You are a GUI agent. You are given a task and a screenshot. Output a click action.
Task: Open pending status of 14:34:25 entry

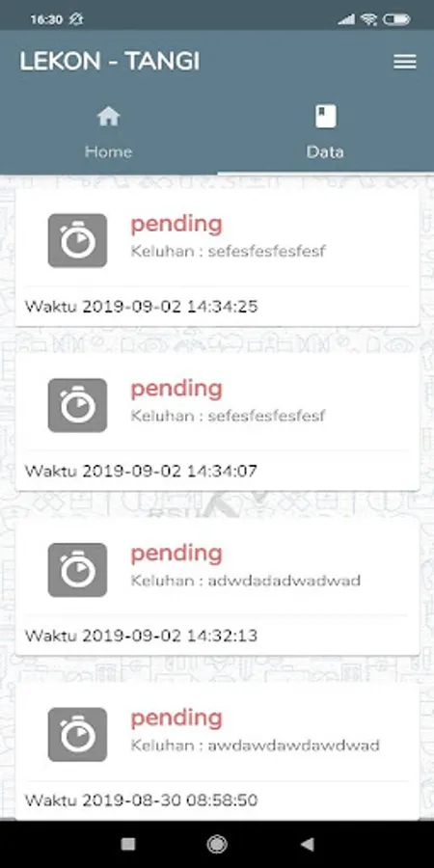[x=176, y=225]
